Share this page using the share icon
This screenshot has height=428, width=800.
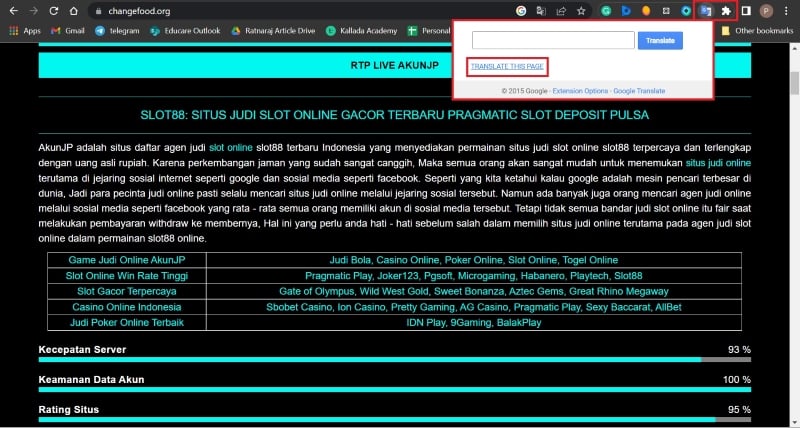coord(561,11)
